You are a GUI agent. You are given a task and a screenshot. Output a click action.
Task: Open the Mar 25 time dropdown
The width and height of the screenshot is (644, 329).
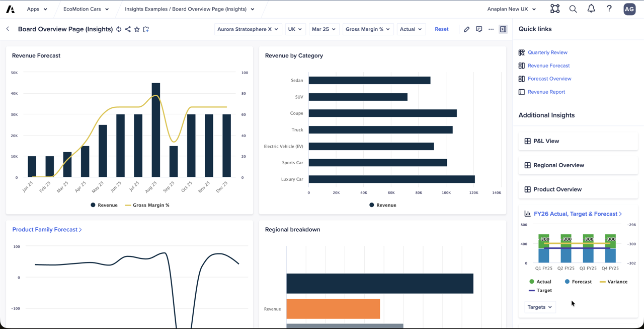pos(324,29)
